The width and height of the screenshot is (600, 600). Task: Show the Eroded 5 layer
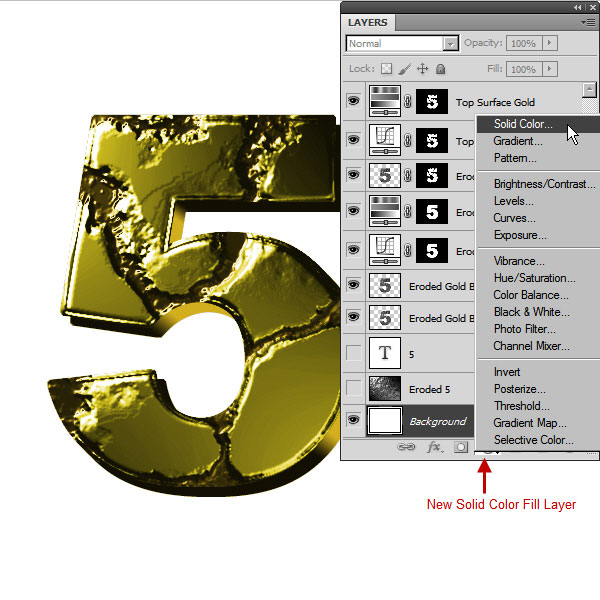pos(353,388)
